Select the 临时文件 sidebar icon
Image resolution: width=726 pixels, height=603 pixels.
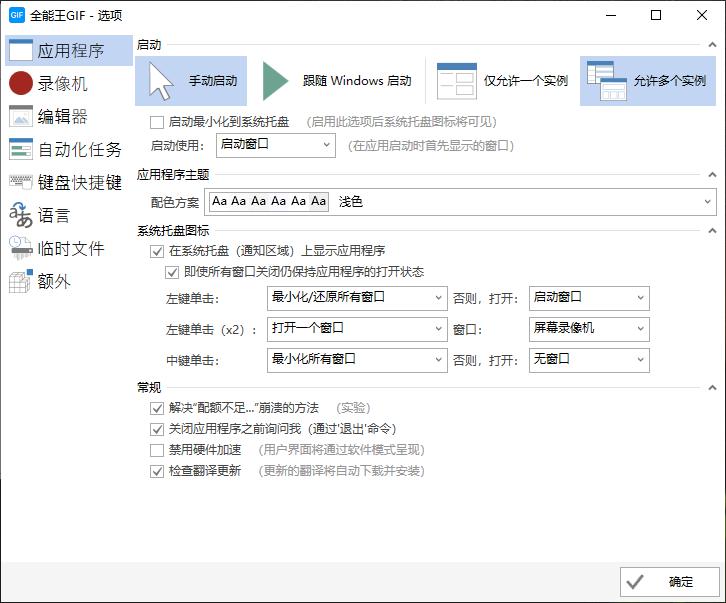click(21, 248)
